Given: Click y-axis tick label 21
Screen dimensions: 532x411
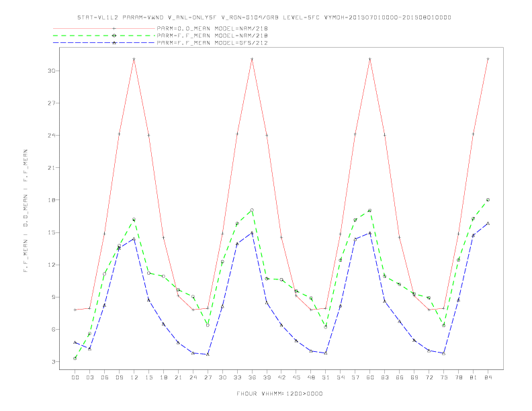Looking at the screenshot, I should pyautogui.click(x=51, y=168).
